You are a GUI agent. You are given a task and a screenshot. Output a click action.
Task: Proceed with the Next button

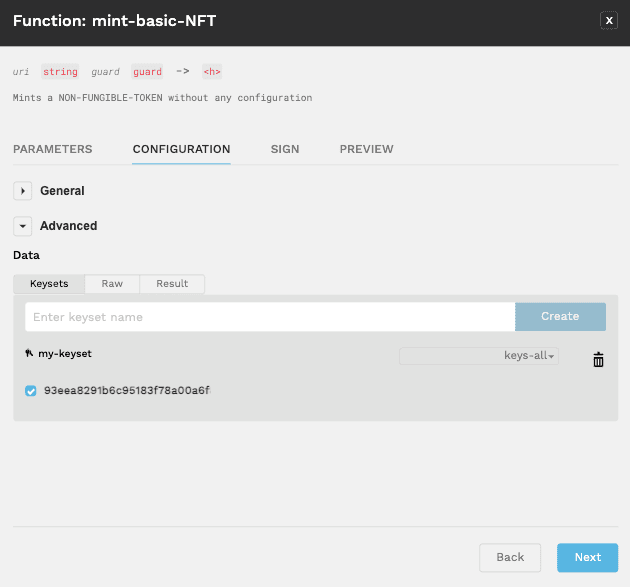(x=587, y=557)
